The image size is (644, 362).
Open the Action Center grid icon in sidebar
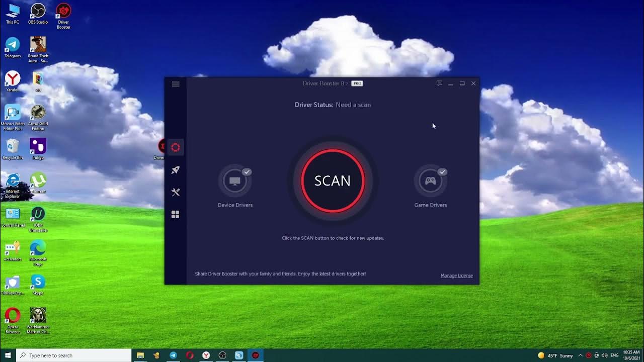176,215
